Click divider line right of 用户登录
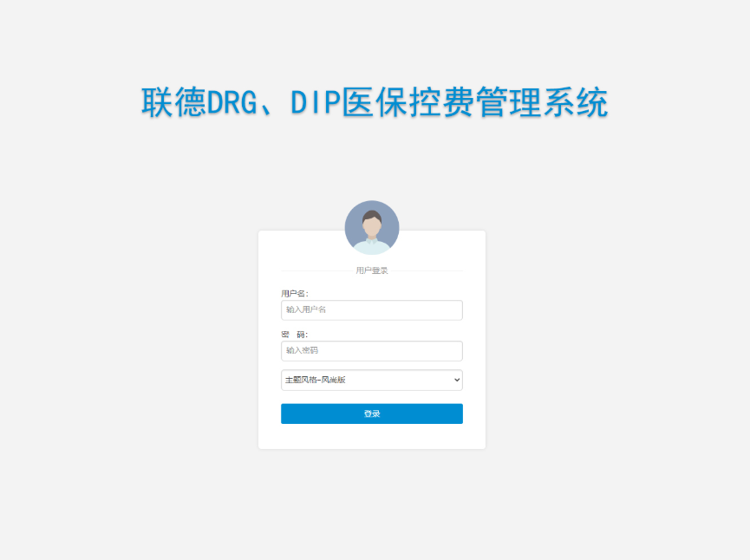 (427, 270)
